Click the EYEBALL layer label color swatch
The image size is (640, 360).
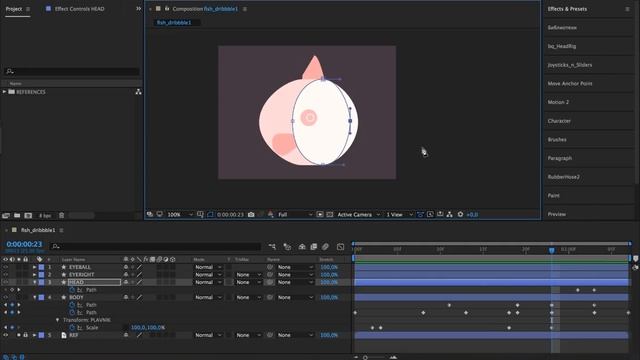(x=41, y=267)
